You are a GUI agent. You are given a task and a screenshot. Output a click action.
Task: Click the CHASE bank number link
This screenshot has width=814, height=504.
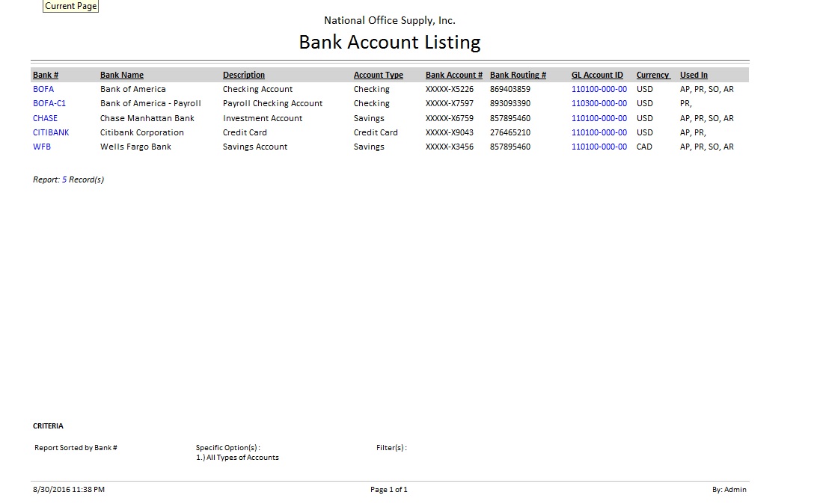pyautogui.click(x=45, y=118)
